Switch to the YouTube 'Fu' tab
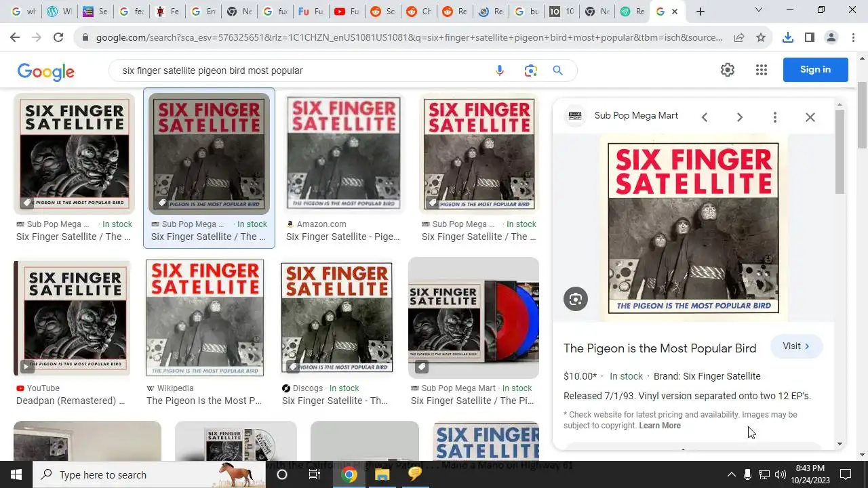This screenshot has width=868, height=488. (x=311, y=12)
